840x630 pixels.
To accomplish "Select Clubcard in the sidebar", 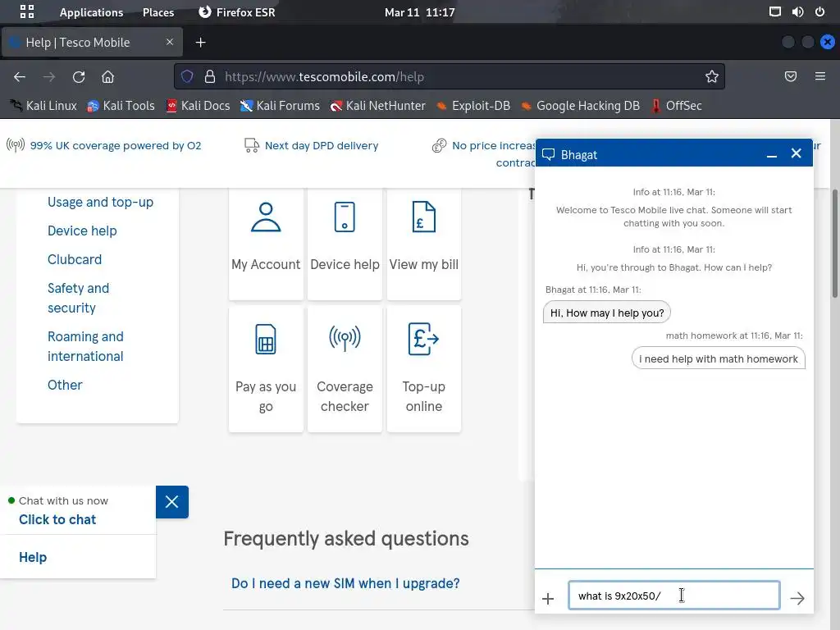I will coord(75,259).
